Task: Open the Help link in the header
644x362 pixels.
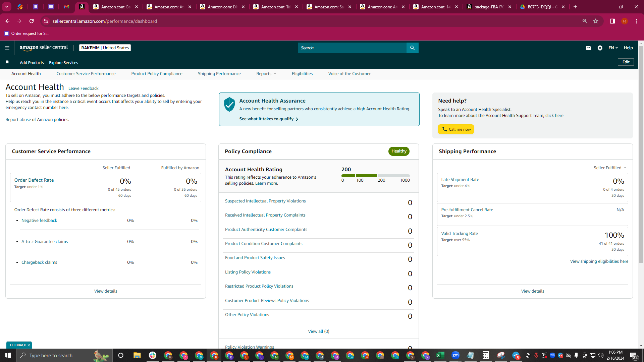Action: (x=628, y=48)
